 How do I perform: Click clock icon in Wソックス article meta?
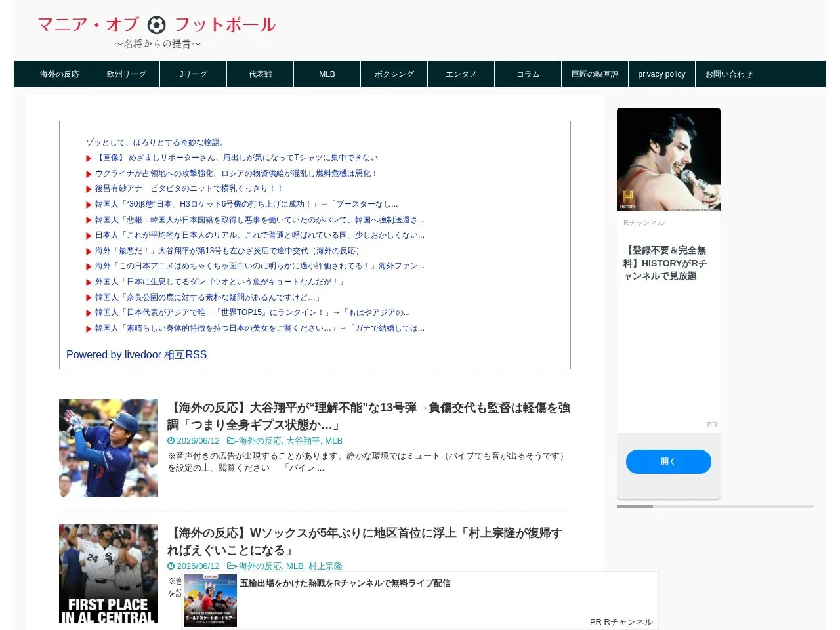(x=171, y=566)
